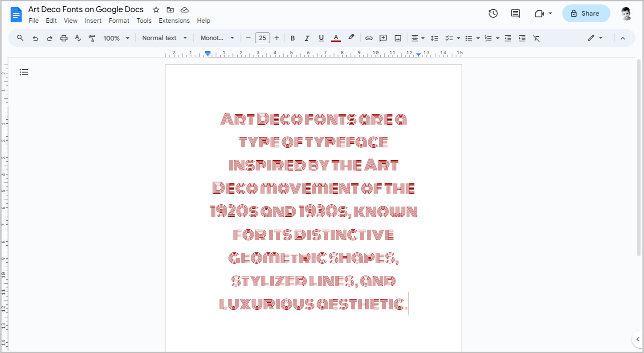Click the Clear formatting icon
The height and width of the screenshot is (353, 644).
coord(537,38)
